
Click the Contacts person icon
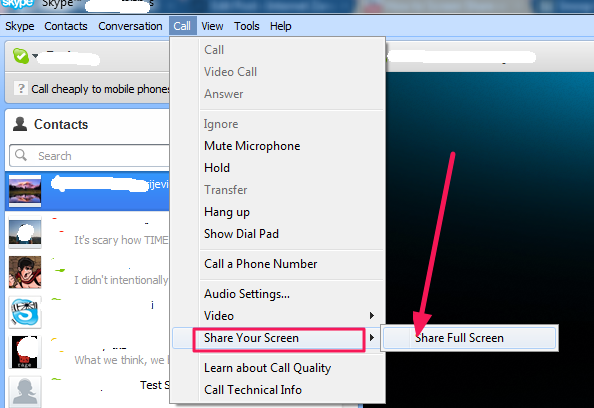pyautogui.click(x=20, y=124)
